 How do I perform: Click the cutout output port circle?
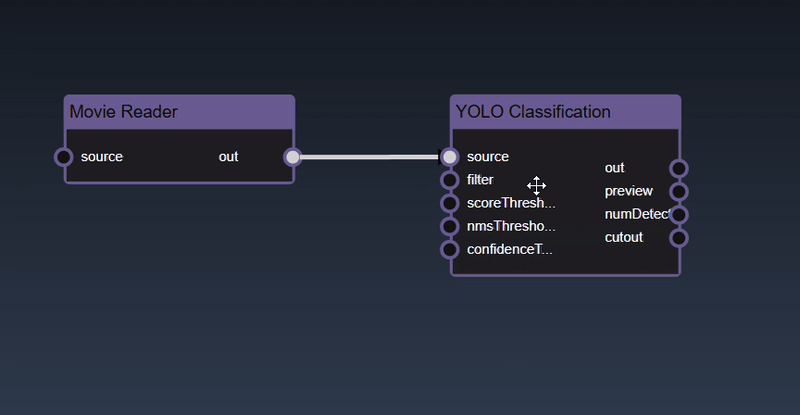(679, 237)
